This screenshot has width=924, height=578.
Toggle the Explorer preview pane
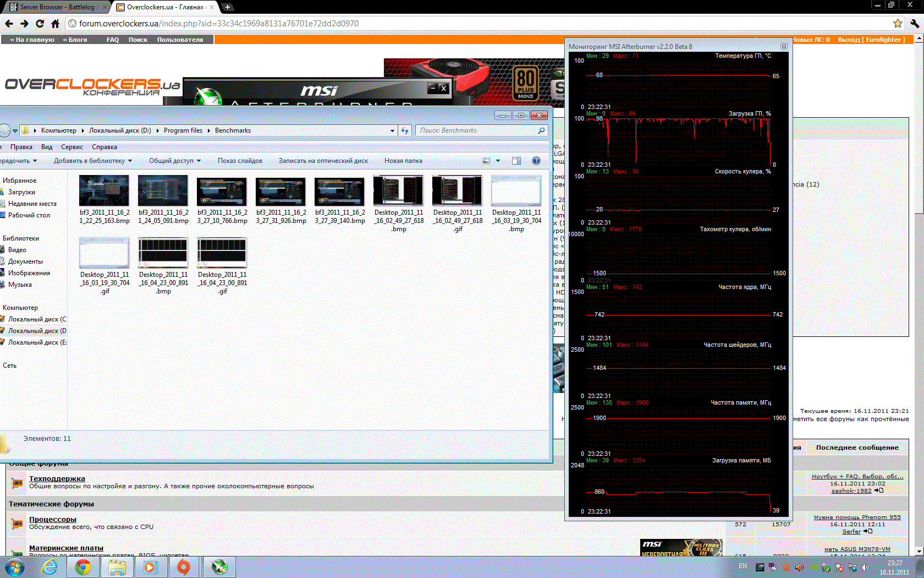coord(516,161)
